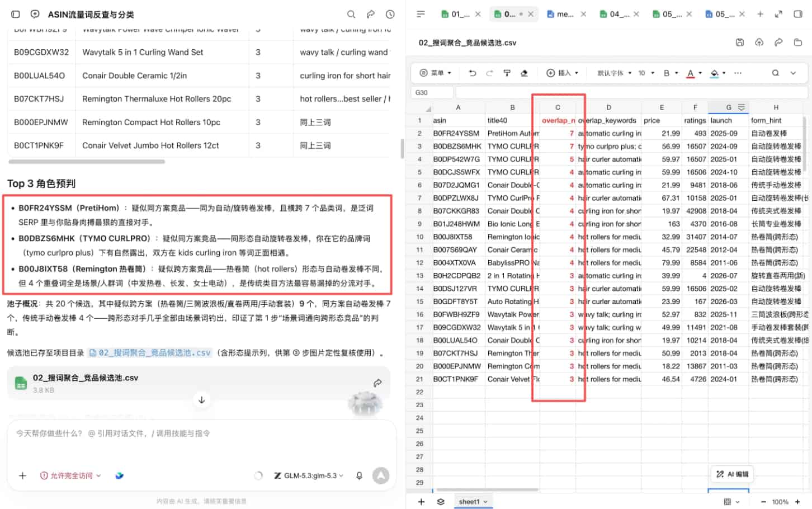Change font size 10 dropdown
This screenshot has width=812, height=509.
(646, 73)
